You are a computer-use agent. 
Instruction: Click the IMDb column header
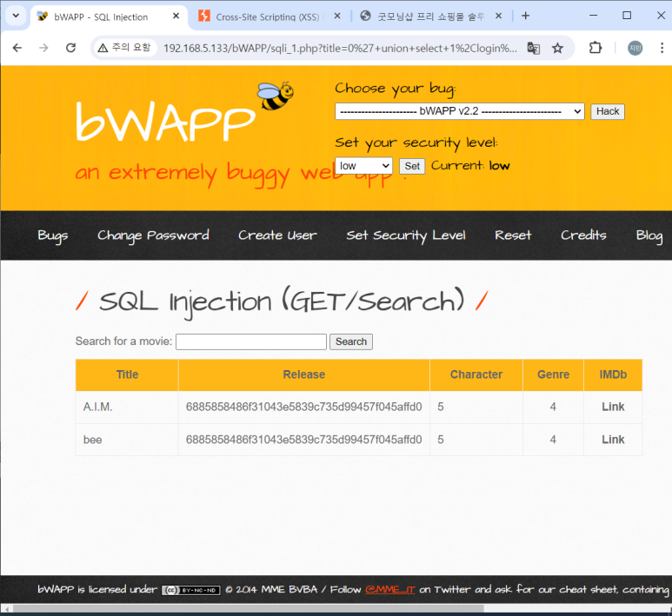click(613, 374)
